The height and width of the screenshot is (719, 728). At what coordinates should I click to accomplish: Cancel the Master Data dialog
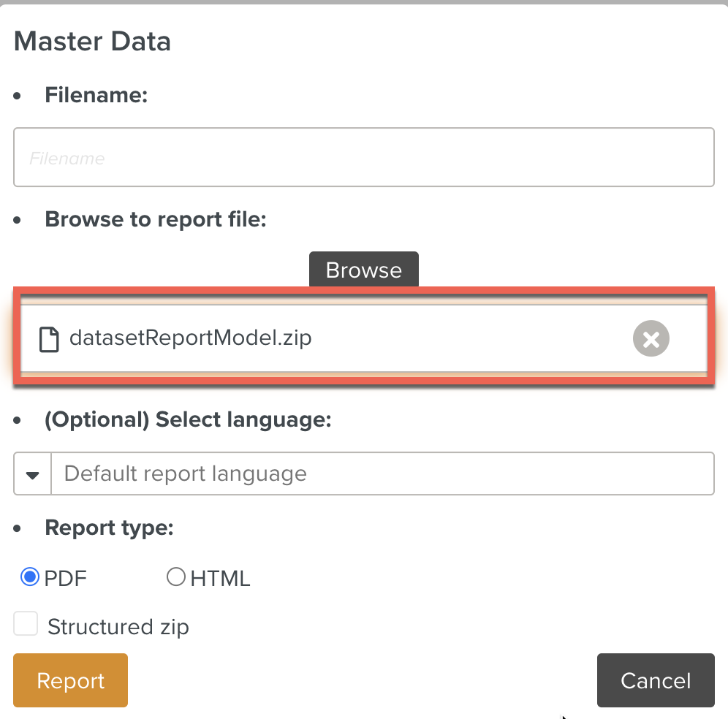coord(655,680)
